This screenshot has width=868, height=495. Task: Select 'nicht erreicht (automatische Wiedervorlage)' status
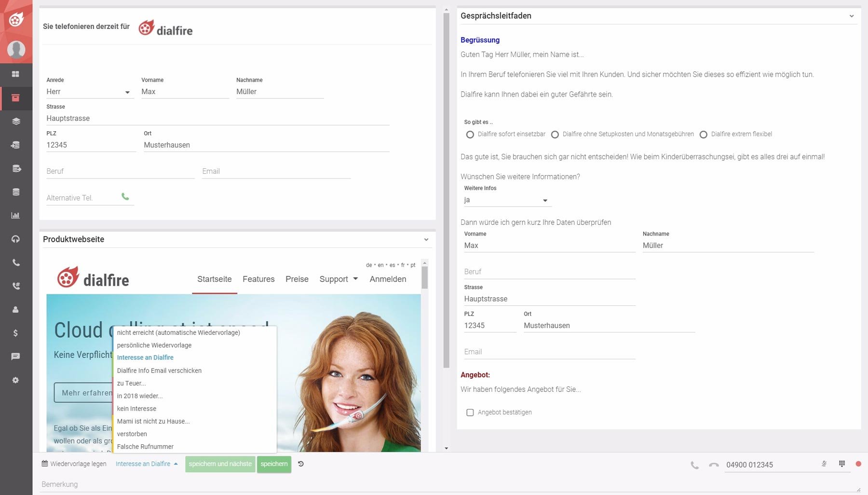tap(195, 332)
